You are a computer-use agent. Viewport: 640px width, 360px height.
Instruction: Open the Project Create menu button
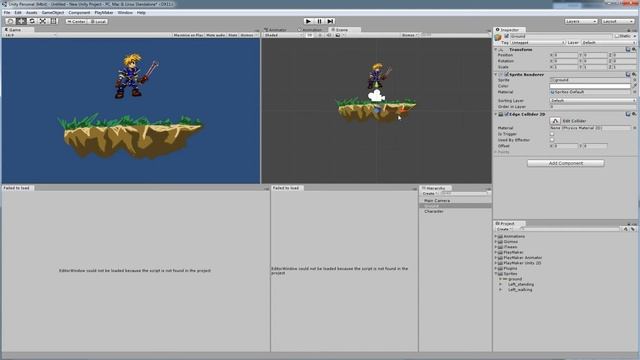pyautogui.click(x=504, y=229)
